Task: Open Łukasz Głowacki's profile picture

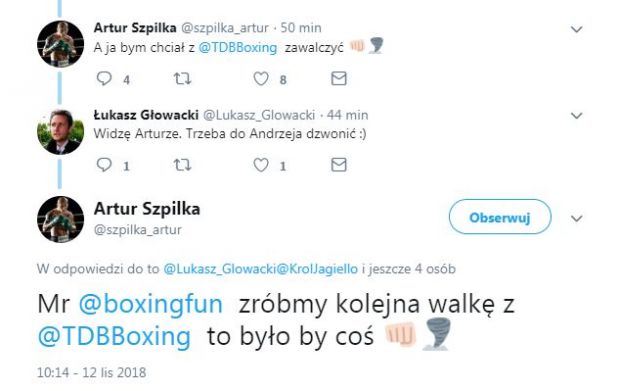Action: pos(60,132)
